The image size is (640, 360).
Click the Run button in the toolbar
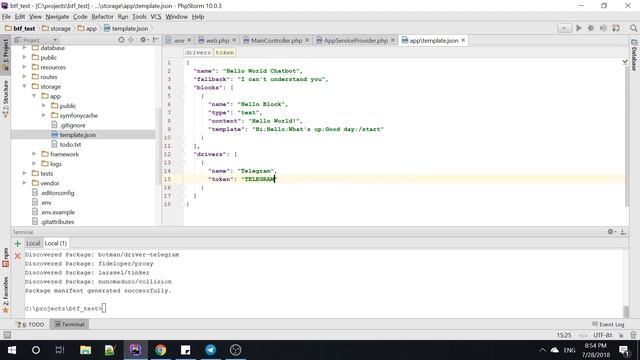click(x=578, y=28)
